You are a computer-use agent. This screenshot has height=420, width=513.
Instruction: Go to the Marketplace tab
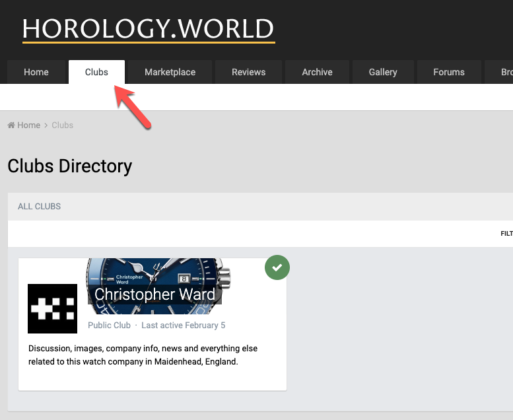(x=170, y=72)
